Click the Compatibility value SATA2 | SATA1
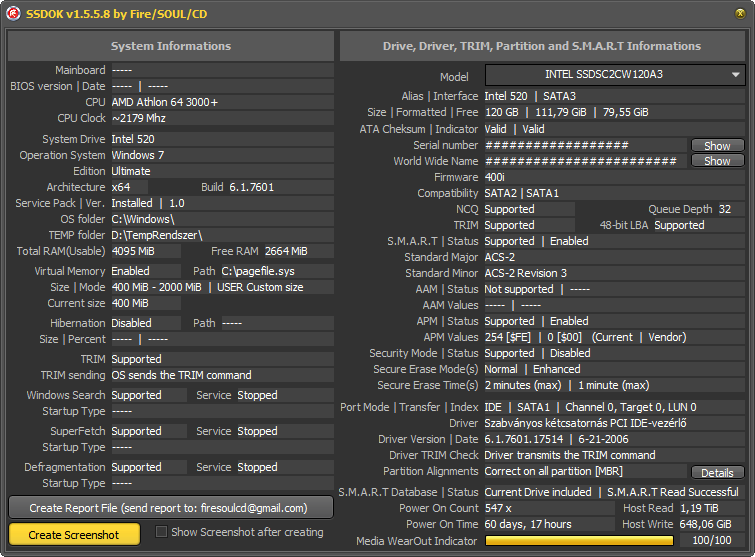This screenshot has width=755, height=557. click(521, 193)
